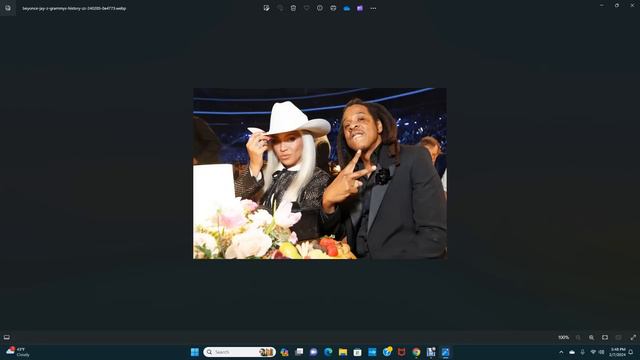Image resolution: width=640 pixels, height=360 pixels.
Task: Click the zoom out magnifier icon
Action: [x=578, y=338]
